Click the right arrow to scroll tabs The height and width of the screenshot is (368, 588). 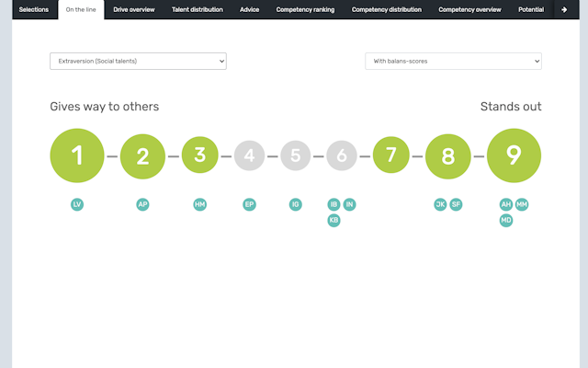point(563,9)
